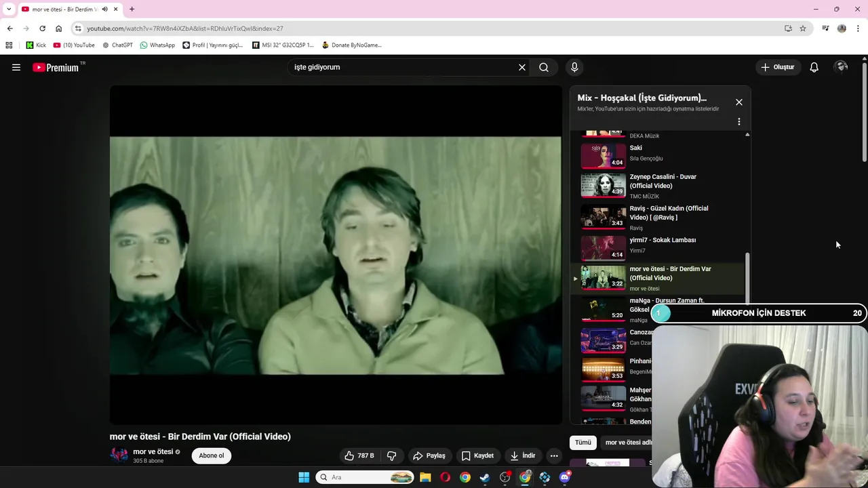Play maNga - Dursun Zaman thumbnail
Image resolution: width=868 pixels, height=488 pixels.
coord(604,310)
